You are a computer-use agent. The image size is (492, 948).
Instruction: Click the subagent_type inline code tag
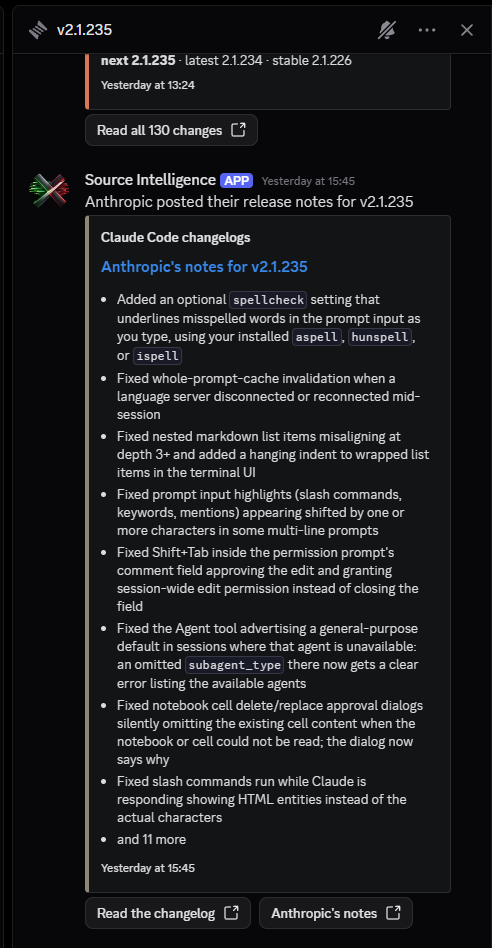[235, 665]
